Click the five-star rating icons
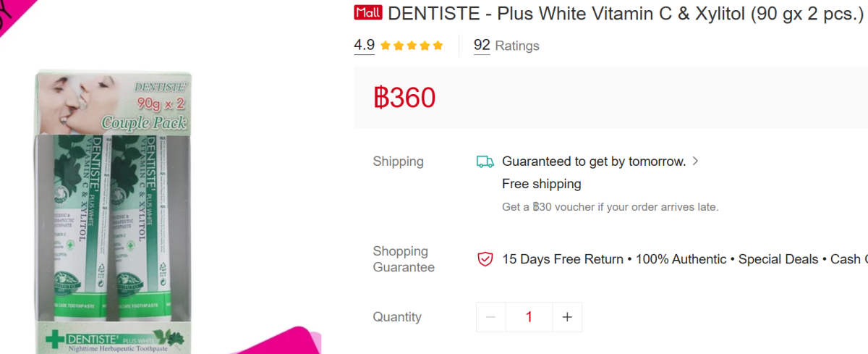Screen dimensions: 868x354 [411, 46]
